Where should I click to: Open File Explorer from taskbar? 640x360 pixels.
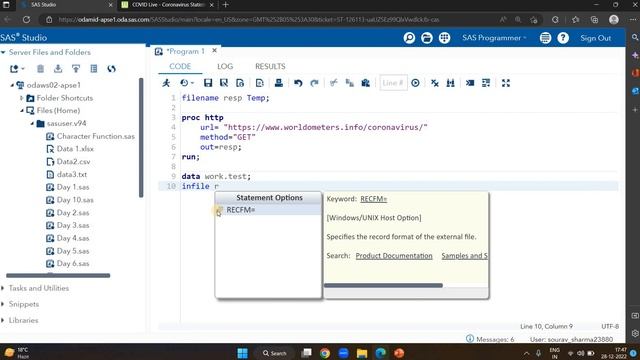point(362,353)
